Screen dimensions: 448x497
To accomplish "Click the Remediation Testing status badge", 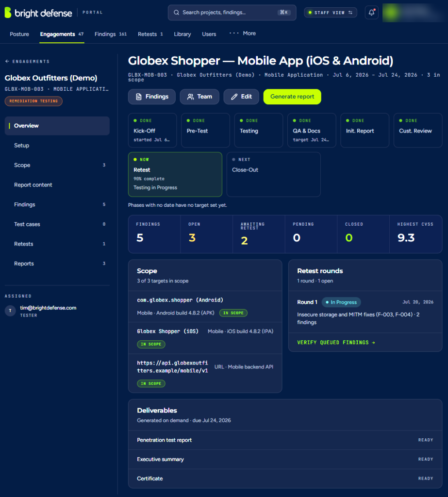I will point(33,101).
